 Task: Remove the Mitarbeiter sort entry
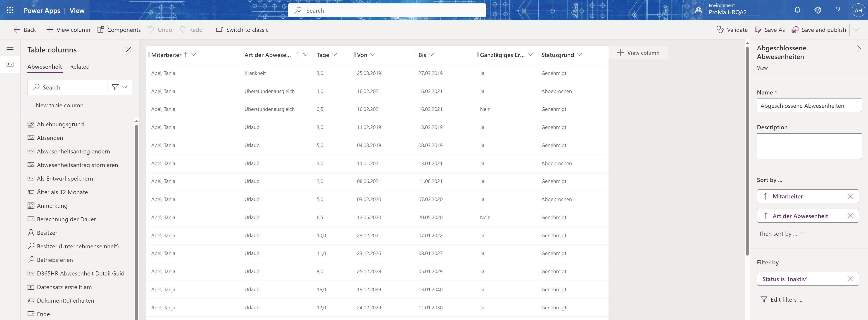850,196
